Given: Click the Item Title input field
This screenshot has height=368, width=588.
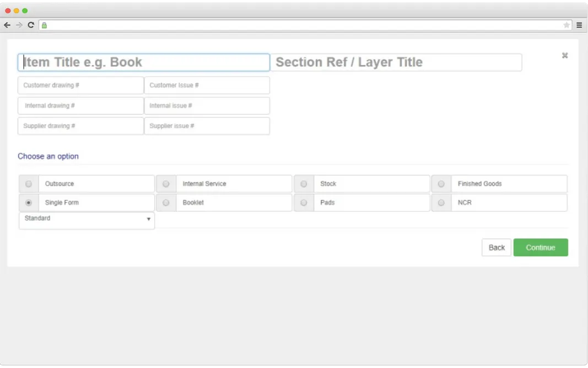Looking at the screenshot, I should (143, 62).
